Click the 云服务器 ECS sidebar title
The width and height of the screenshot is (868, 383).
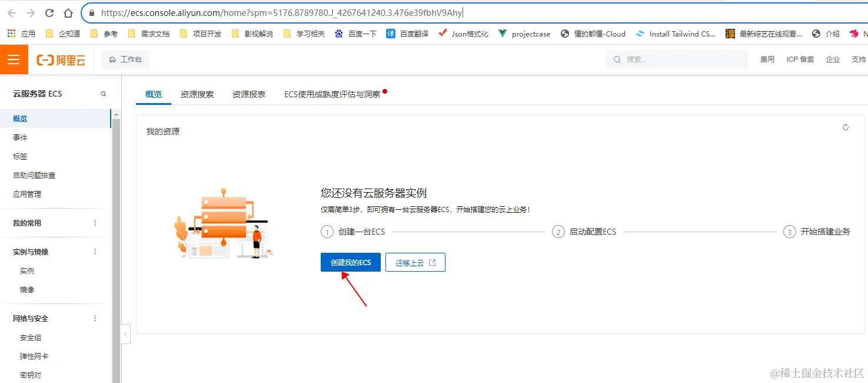point(38,94)
